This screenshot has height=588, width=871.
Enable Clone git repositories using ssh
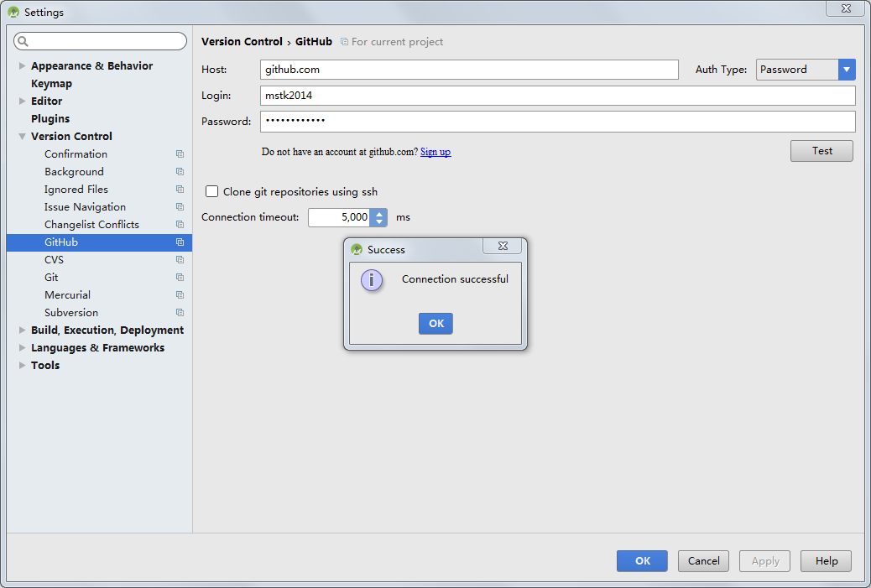[212, 192]
